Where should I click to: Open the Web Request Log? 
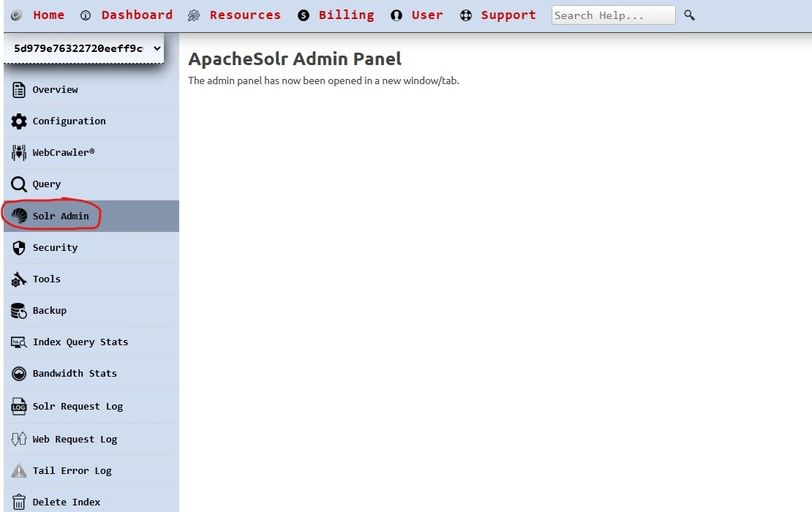point(75,440)
